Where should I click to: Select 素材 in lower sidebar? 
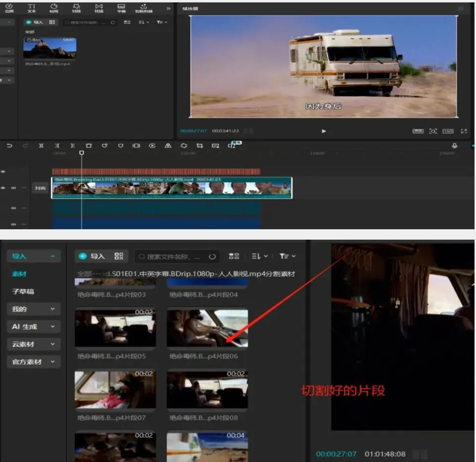click(x=19, y=274)
